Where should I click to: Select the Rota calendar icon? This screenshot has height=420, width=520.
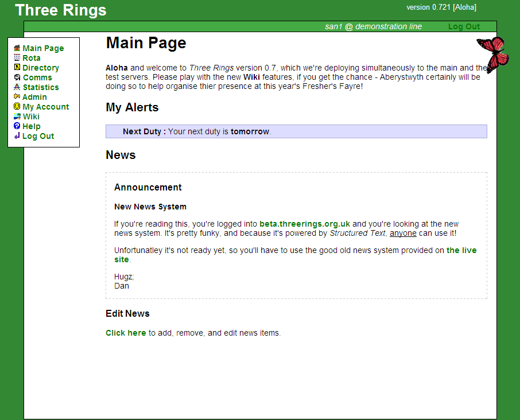coord(17,58)
